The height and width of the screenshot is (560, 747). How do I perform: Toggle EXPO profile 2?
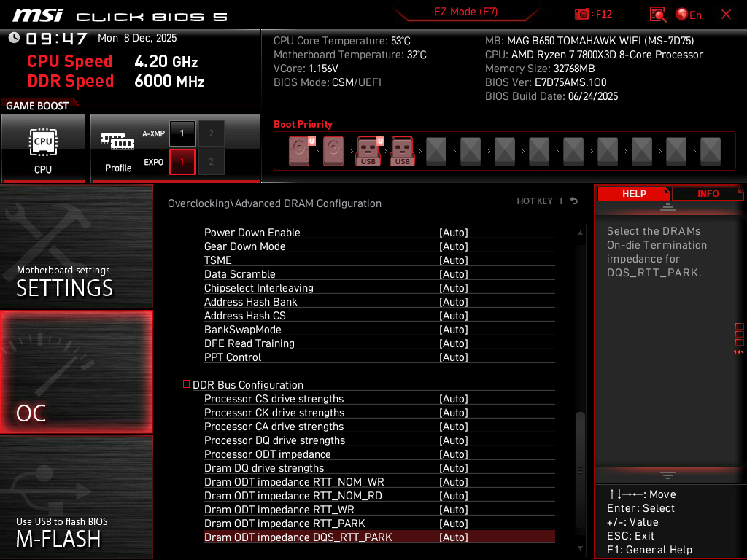coord(211,162)
